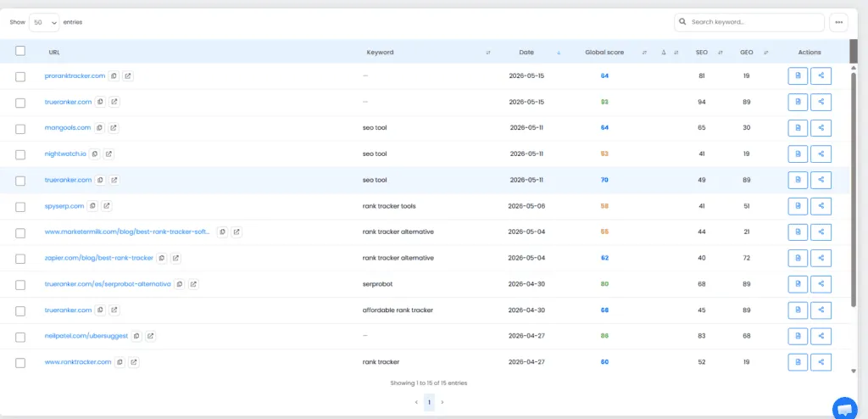This screenshot has width=868, height=419.
Task: Sort table by Global score column
Action: click(x=644, y=53)
